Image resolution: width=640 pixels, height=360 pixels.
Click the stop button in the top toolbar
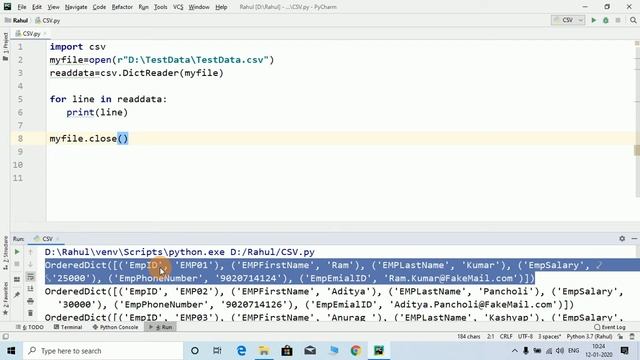[x=618, y=20]
